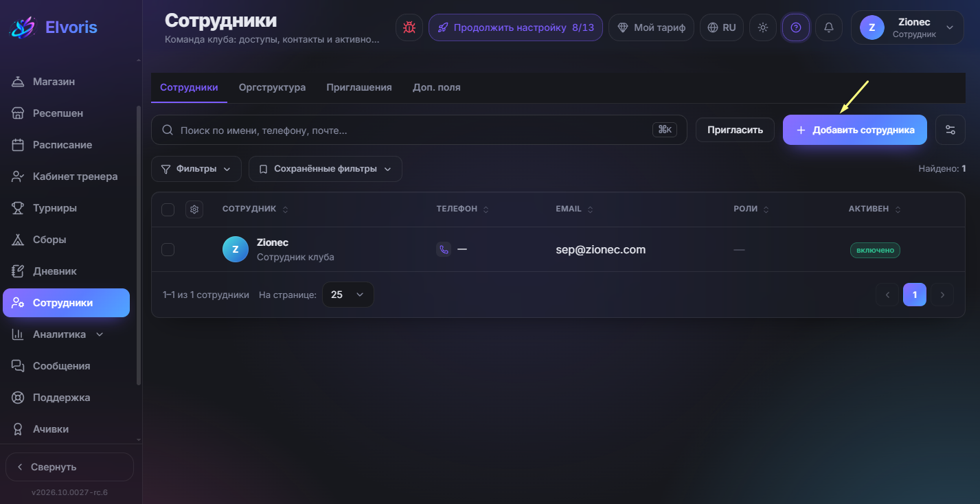980x504 pixels.
Task: Sort by Сотрудник column header
Action: click(x=255, y=209)
